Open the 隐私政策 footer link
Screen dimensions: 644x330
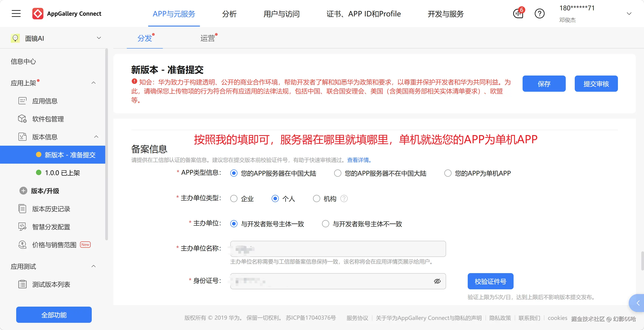click(500, 318)
